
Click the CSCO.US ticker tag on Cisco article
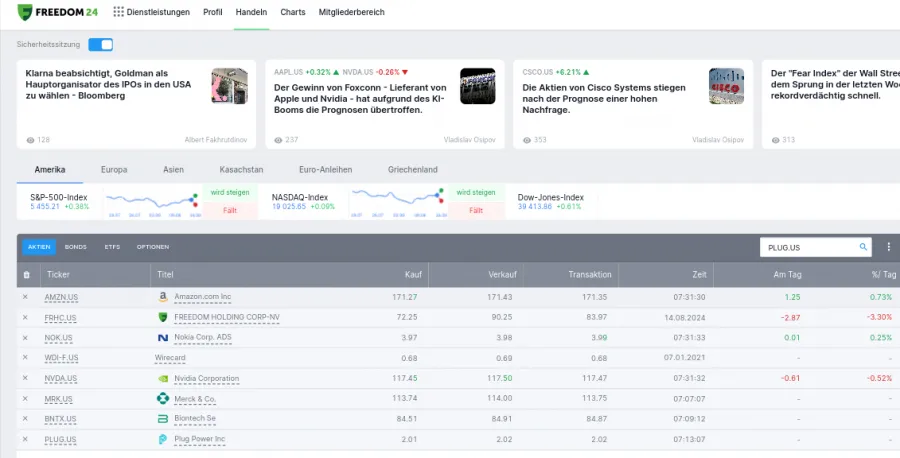click(538, 72)
